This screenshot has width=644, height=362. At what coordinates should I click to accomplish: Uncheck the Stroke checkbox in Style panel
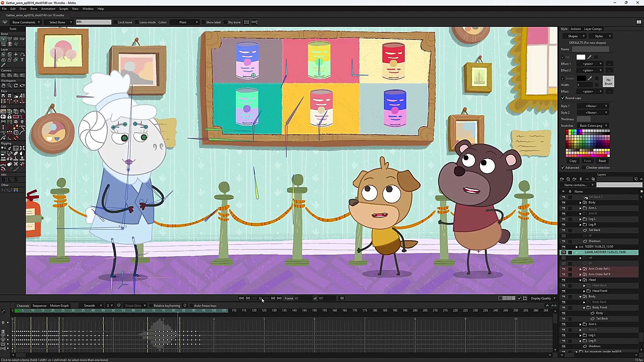click(563, 78)
